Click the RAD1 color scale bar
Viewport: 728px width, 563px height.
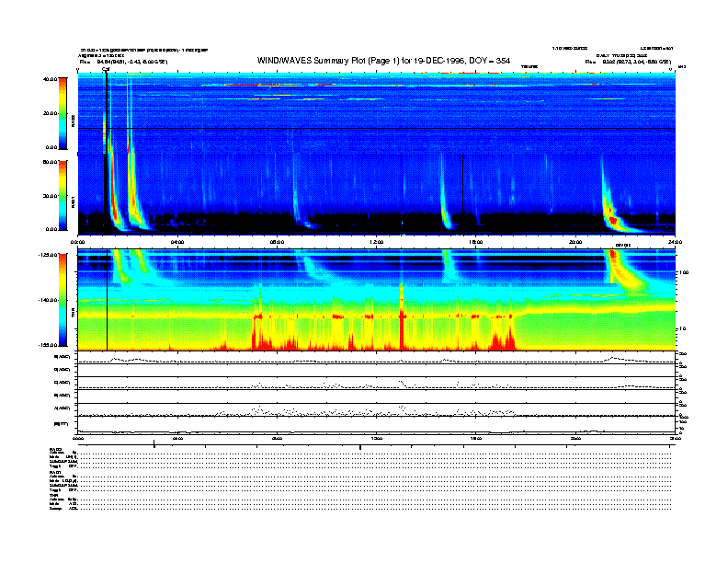pyautogui.click(x=63, y=195)
